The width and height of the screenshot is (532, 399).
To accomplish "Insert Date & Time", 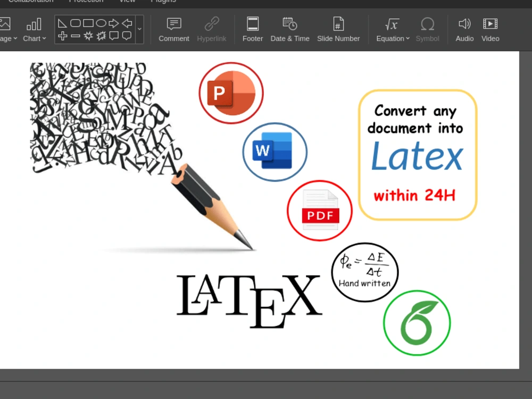I will [x=290, y=30].
